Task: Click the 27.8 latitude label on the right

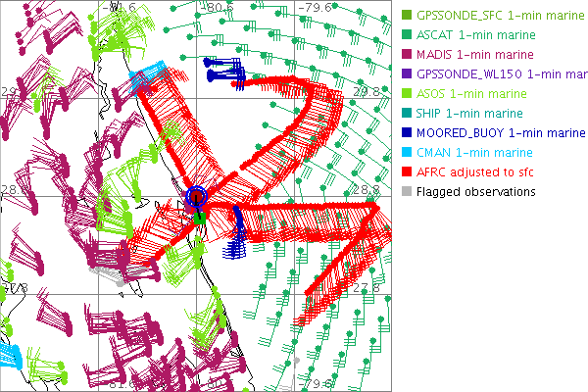Action: (366, 288)
